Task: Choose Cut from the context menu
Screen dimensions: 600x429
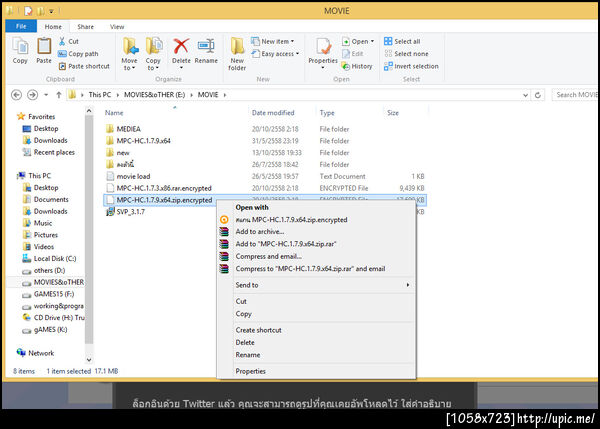Action: point(241,301)
